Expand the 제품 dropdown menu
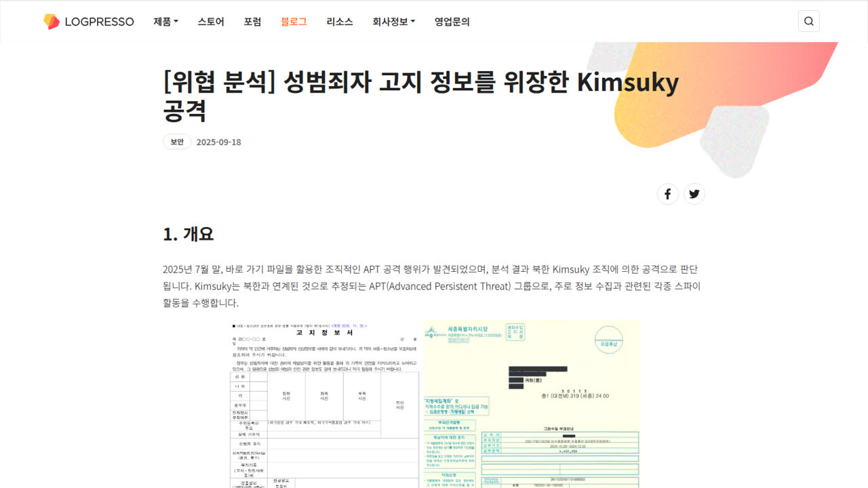868x488 pixels. tap(166, 22)
